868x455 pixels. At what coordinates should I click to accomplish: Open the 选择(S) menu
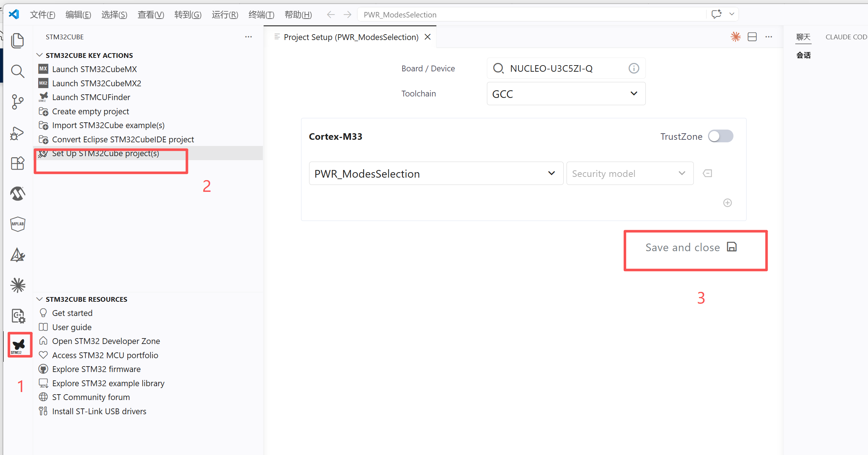[x=114, y=15]
